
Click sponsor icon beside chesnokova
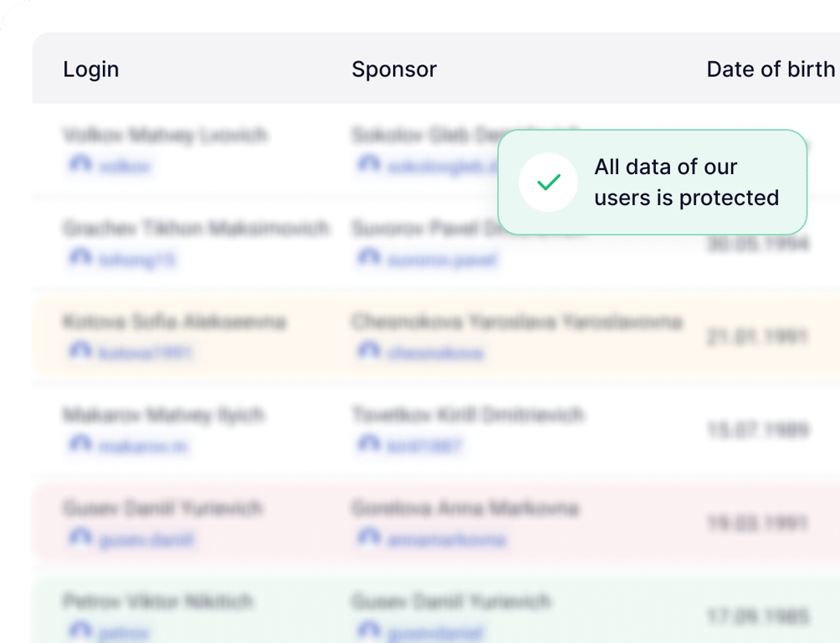pos(369,352)
